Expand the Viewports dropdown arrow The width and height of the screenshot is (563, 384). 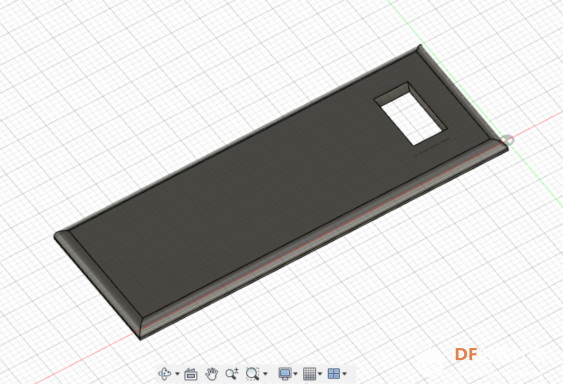pos(344,374)
